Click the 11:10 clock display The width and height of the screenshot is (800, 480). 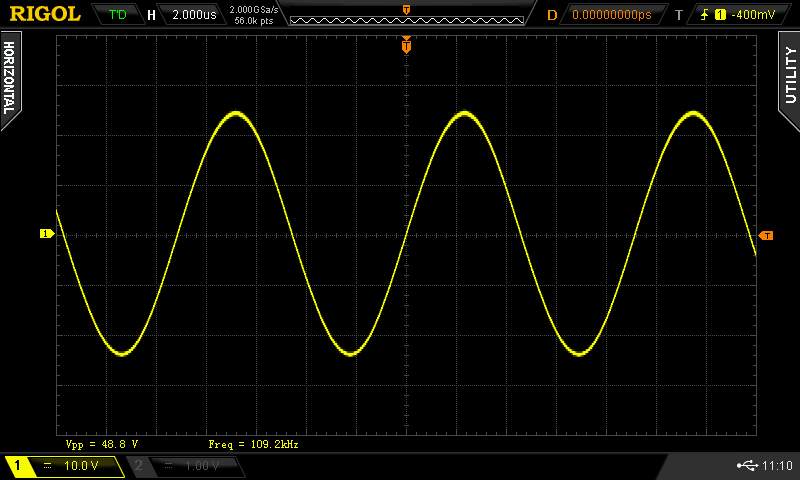777,466
